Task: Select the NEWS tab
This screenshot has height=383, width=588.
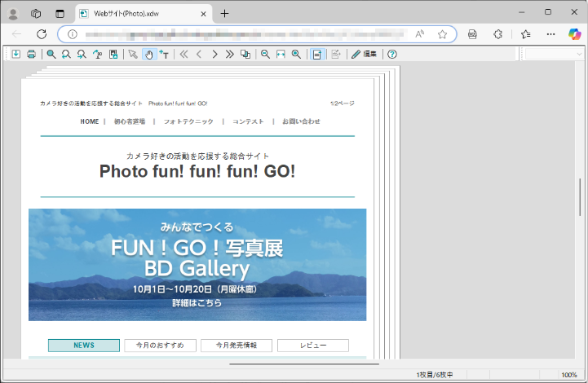Action: click(x=84, y=346)
